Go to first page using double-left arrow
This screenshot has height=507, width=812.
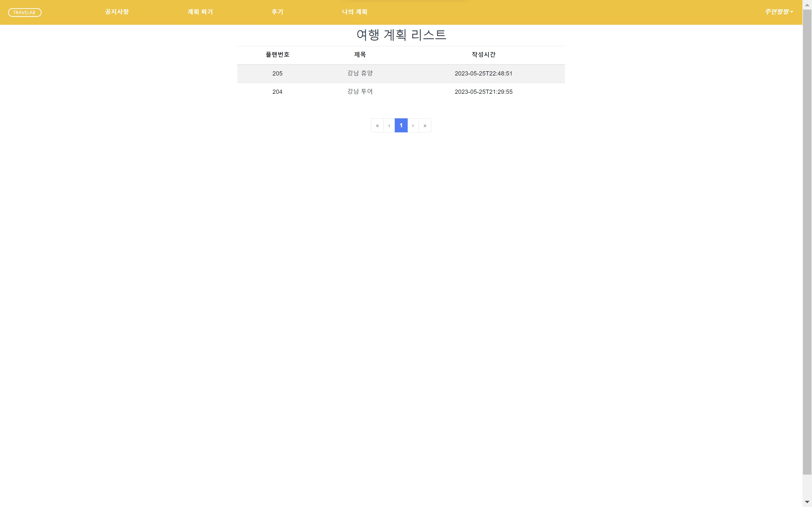click(377, 125)
